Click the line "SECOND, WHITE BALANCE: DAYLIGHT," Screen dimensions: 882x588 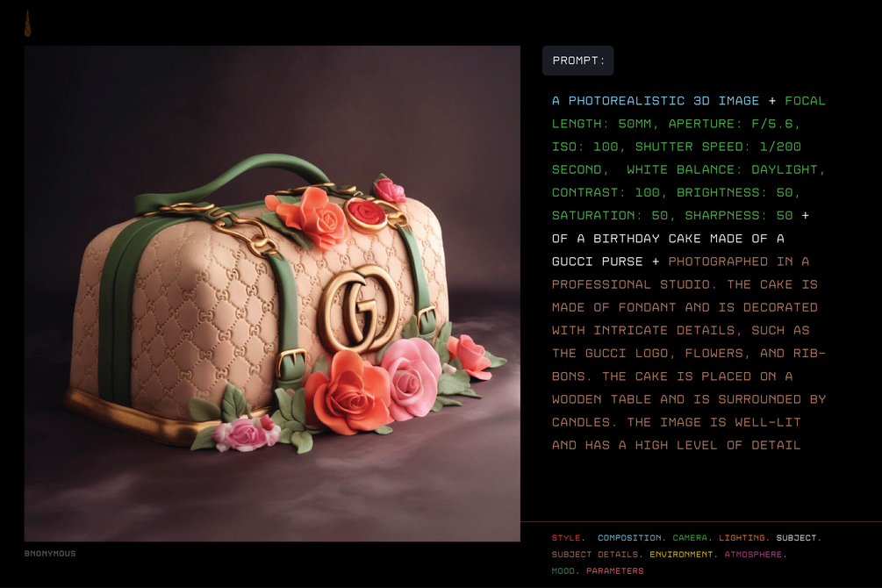click(x=688, y=170)
